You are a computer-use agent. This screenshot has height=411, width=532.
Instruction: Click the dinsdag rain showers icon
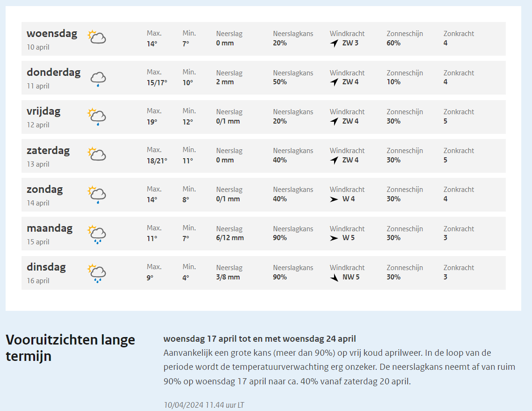pos(97,273)
